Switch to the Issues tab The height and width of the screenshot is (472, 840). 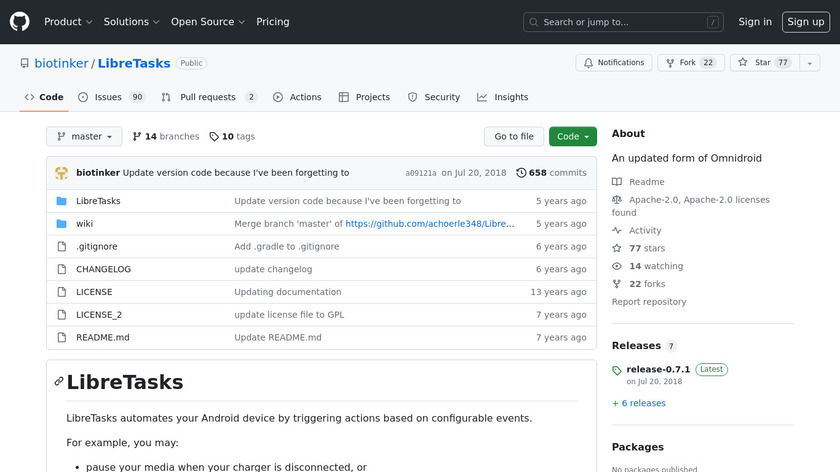(x=111, y=97)
